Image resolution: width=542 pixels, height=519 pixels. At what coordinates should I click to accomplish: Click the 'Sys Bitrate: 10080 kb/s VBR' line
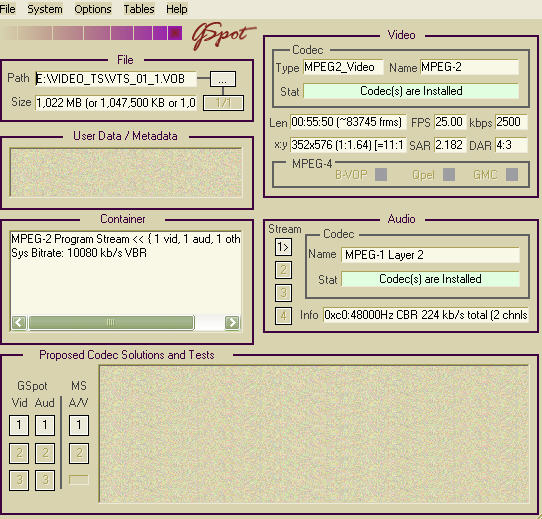tap(79, 253)
